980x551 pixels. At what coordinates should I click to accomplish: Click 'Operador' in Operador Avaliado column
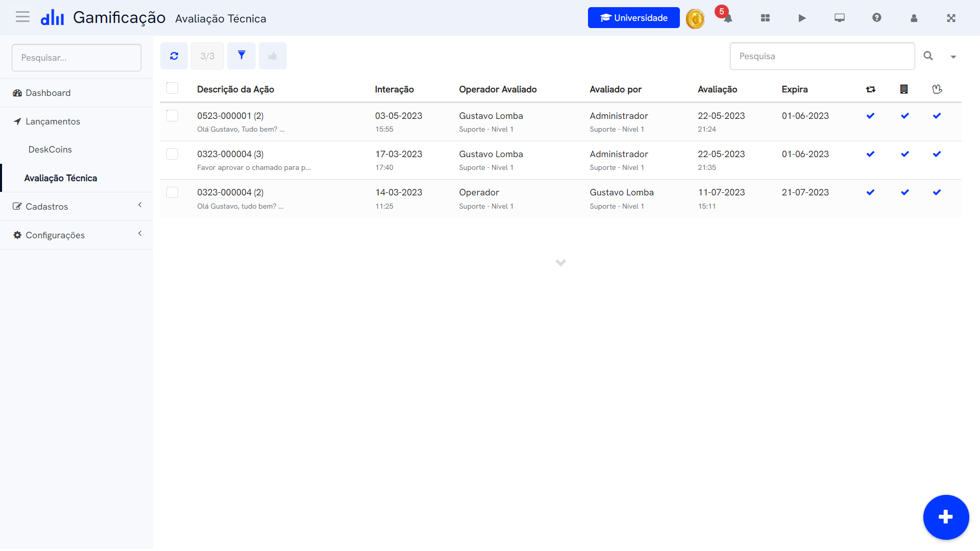click(479, 192)
